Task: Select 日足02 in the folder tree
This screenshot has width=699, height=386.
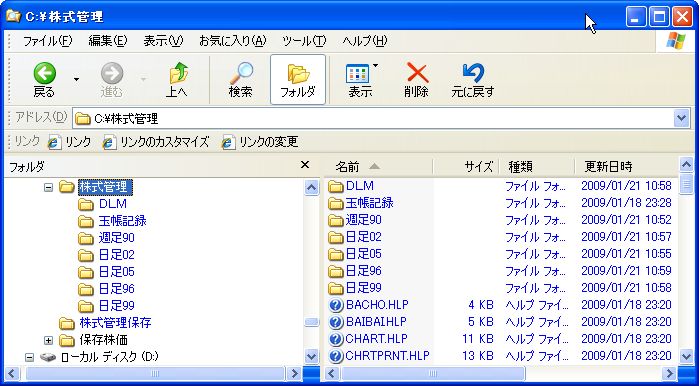Action: coord(116,255)
